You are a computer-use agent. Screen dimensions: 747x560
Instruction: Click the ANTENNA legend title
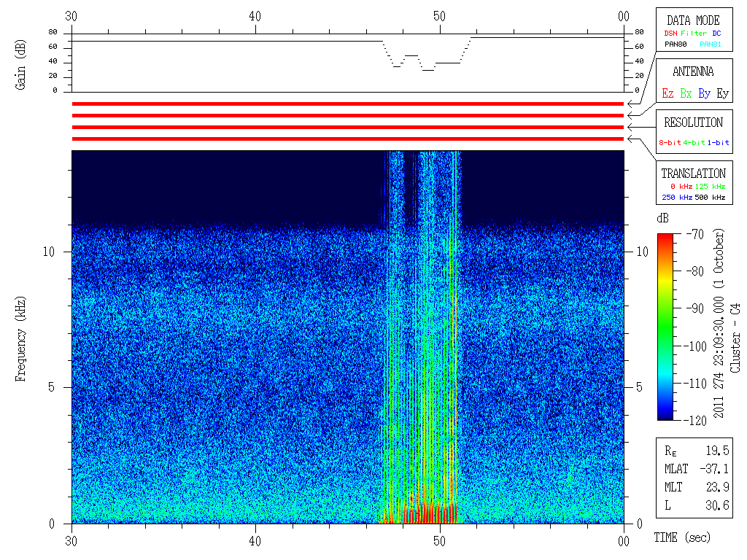tap(693, 71)
